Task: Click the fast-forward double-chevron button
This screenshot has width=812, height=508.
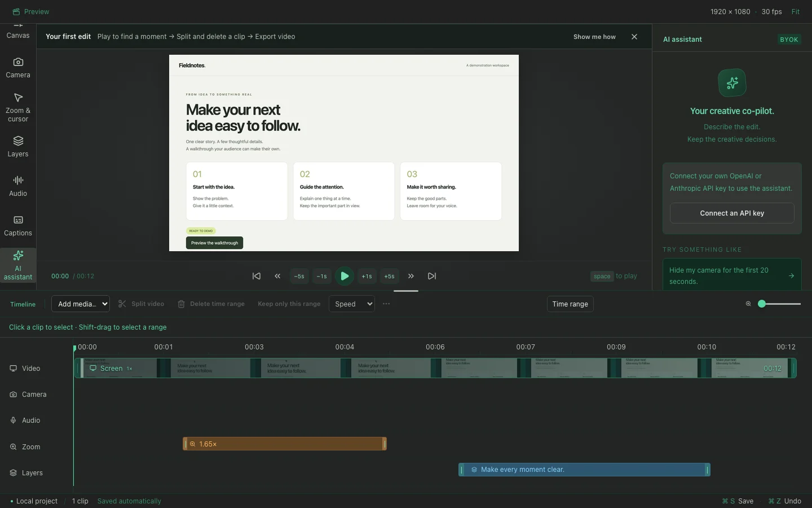Action: [x=411, y=276]
